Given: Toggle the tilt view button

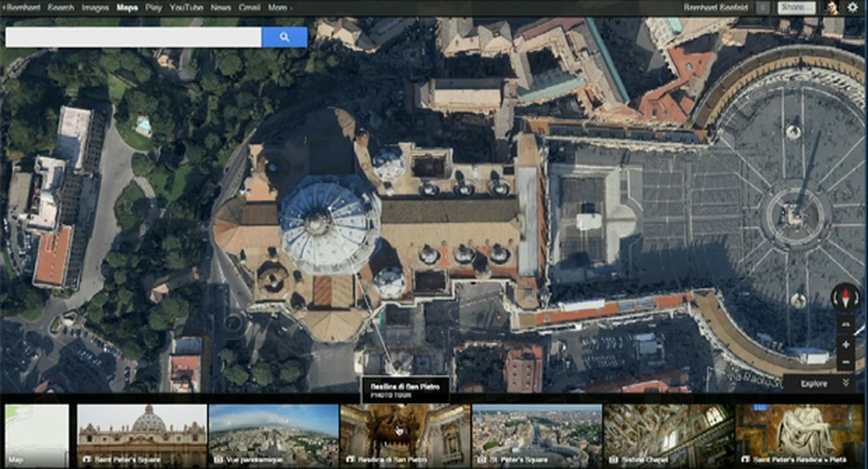Looking at the screenshot, I should 845,324.
